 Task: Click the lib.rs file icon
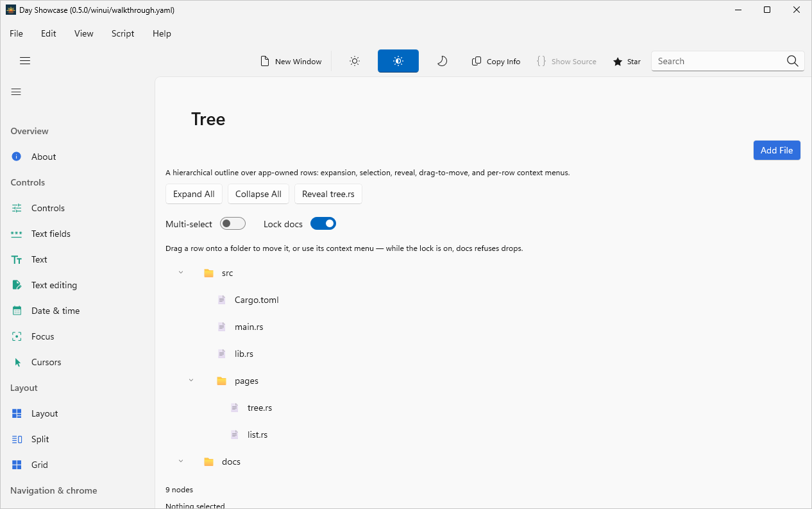221,354
